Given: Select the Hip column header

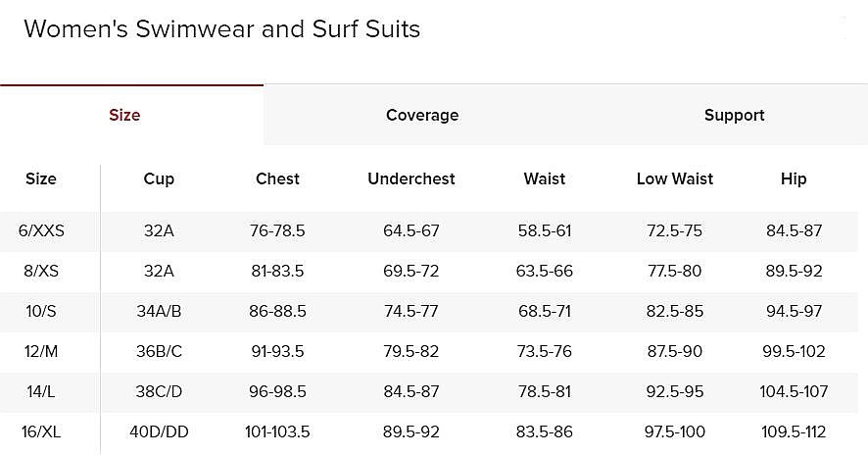Looking at the screenshot, I should coord(794,178).
